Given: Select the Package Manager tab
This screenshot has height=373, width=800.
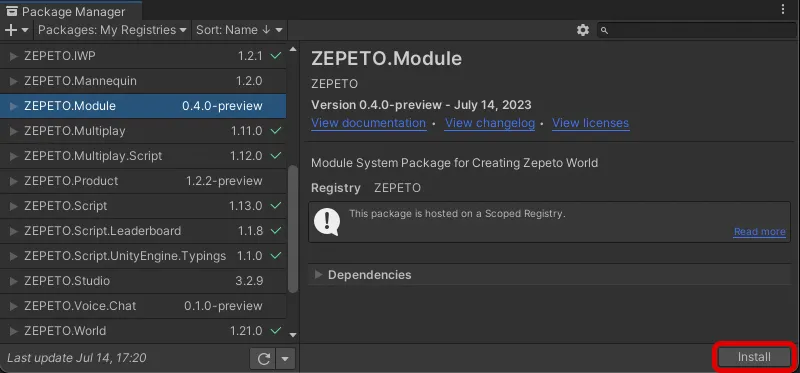Looking at the screenshot, I should tap(71, 11).
